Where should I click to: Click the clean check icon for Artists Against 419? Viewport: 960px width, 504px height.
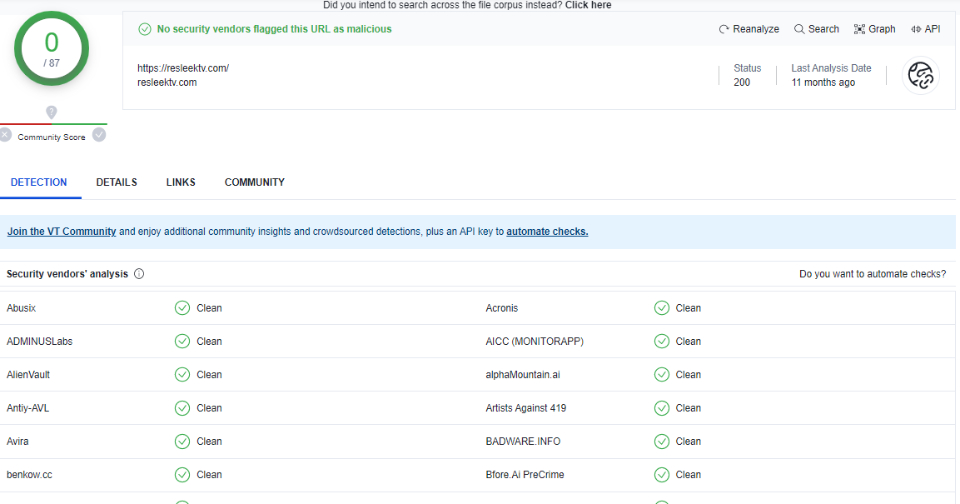662,408
